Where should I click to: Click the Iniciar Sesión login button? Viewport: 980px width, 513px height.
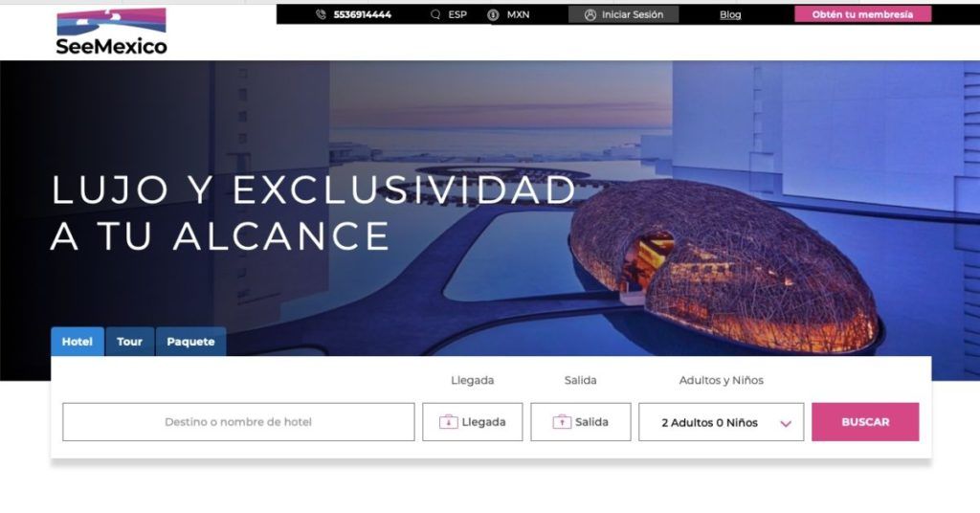[x=623, y=14]
